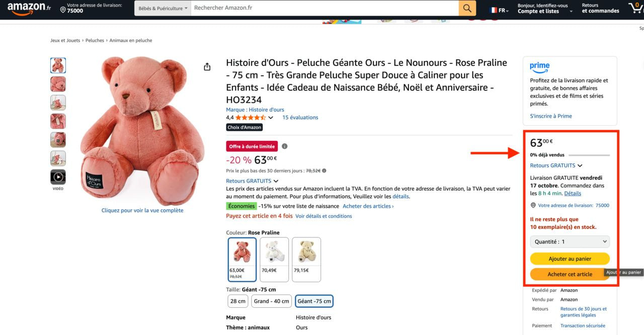Click Ajouter au panier button

pos(570,259)
